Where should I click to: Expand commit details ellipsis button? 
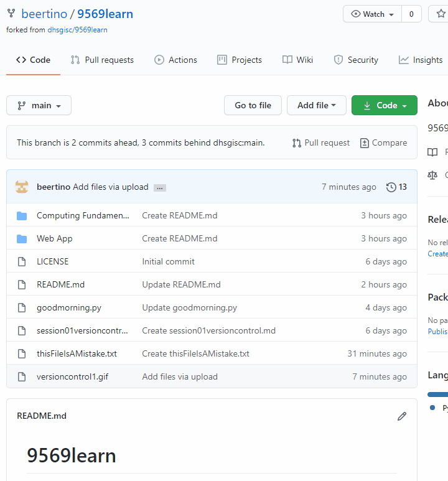tap(160, 188)
